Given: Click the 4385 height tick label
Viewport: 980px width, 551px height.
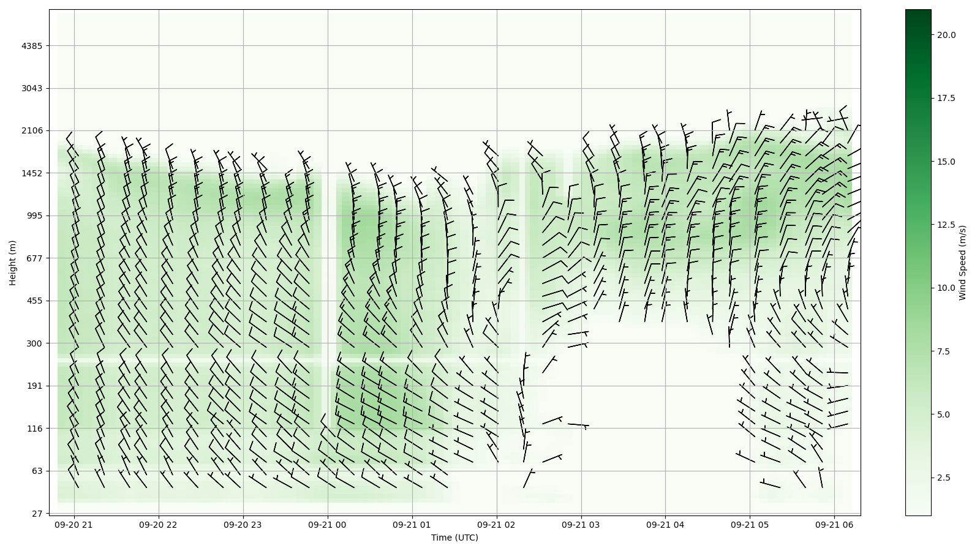Looking at the screenshot, I should [32, 46].
